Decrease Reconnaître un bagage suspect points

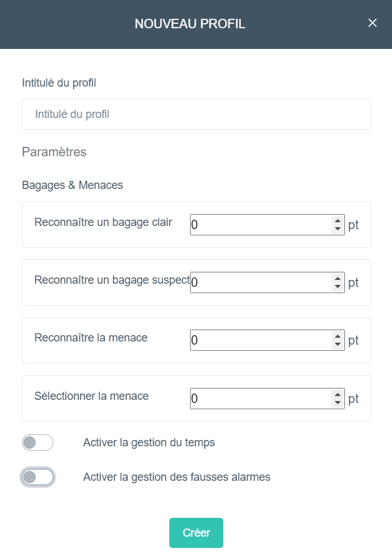click(337, 286)
